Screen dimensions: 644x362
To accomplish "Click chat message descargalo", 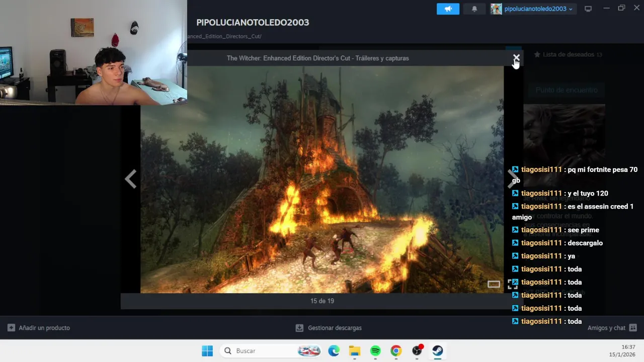I will click(557, 243).
